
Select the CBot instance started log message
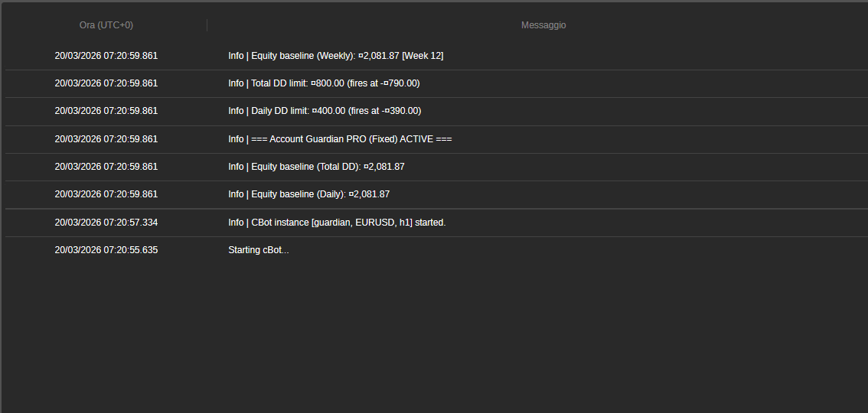click(x=337, y=223)
